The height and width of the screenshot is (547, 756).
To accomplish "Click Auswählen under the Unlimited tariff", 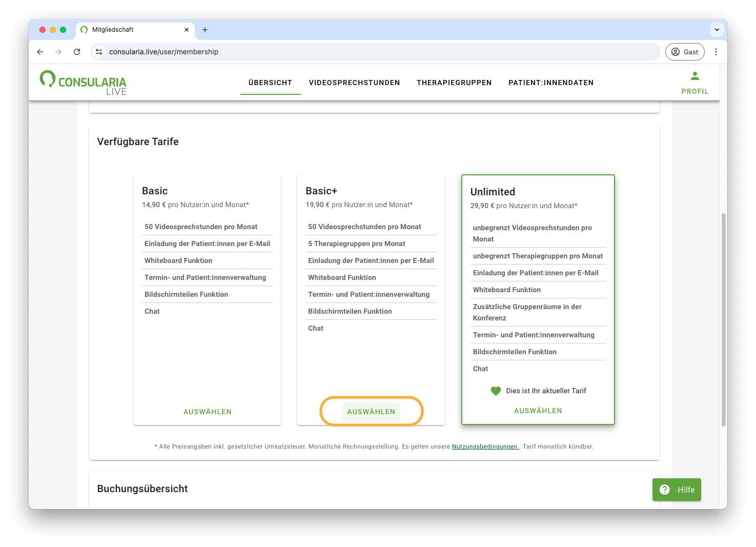I will click(x=538, y=411).
